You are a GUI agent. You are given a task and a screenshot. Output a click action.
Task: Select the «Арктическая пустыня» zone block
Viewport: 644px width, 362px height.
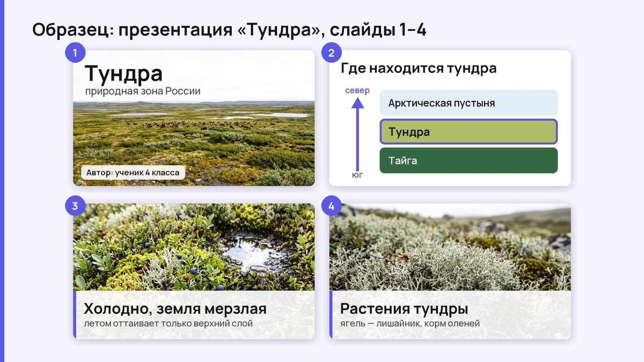469,103
